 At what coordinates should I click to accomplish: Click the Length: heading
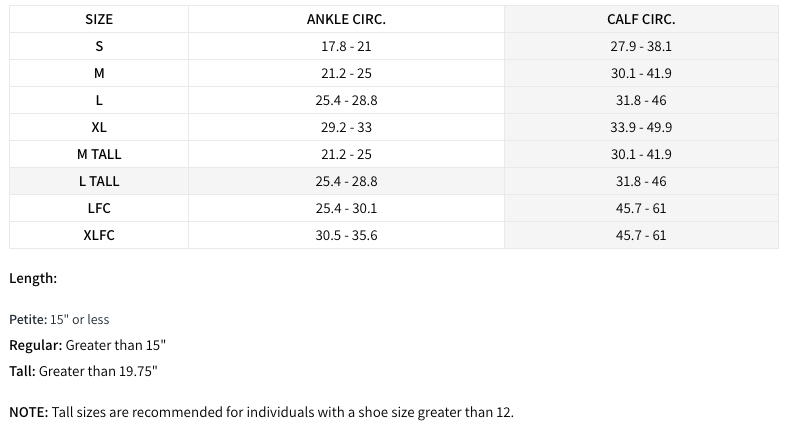click(x=33, y=279)
